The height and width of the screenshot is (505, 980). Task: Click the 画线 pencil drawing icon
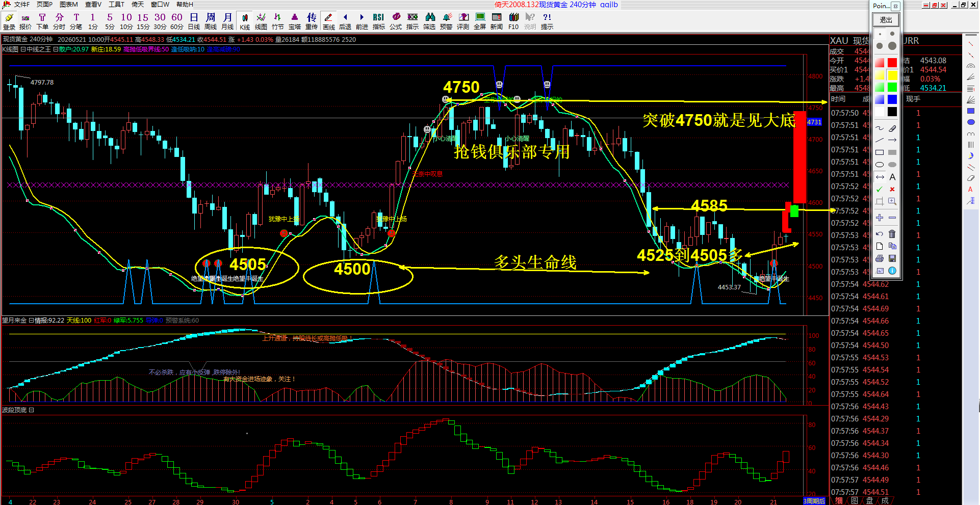click(x=329, y=21)
